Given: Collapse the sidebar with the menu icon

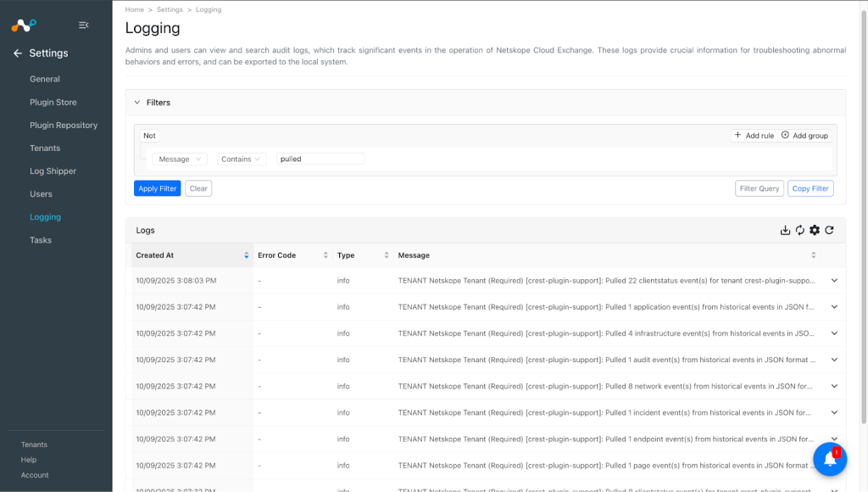Looking at the screenshot, I should (x=84, y=25).
